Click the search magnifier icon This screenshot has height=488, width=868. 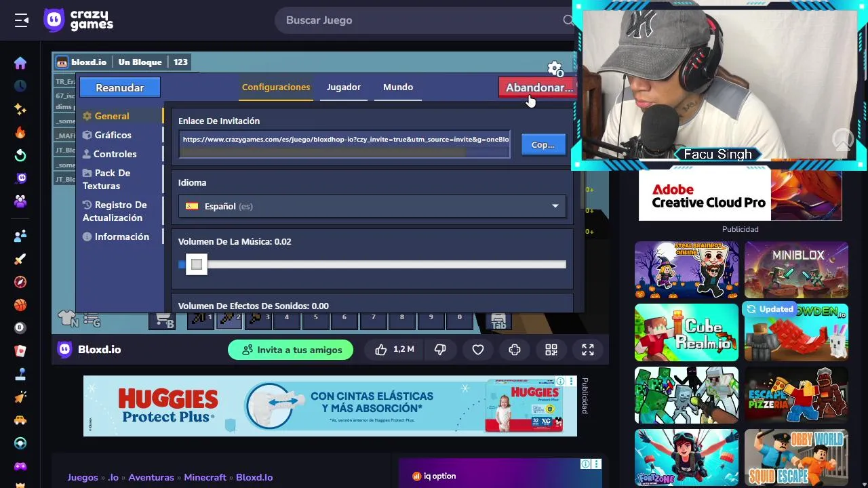click(x=568, y=20)
